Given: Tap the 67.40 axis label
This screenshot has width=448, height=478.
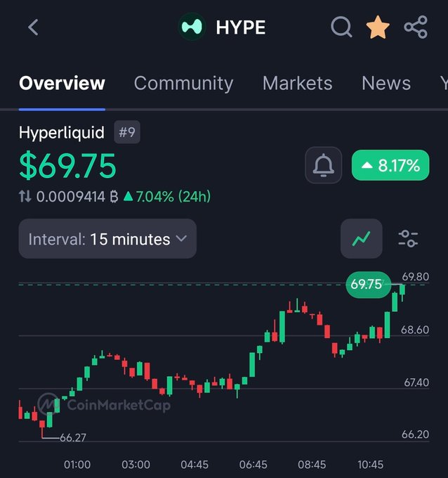Looking at the screenshot, I should pyautogui.click(x=416, y=382).
